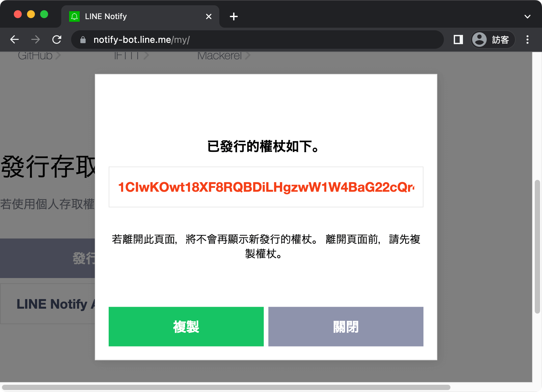Viewport: 542px width, 392px height.
Task: Expand the GitHub breadcrumb arrow
Action: pos(58,56)
